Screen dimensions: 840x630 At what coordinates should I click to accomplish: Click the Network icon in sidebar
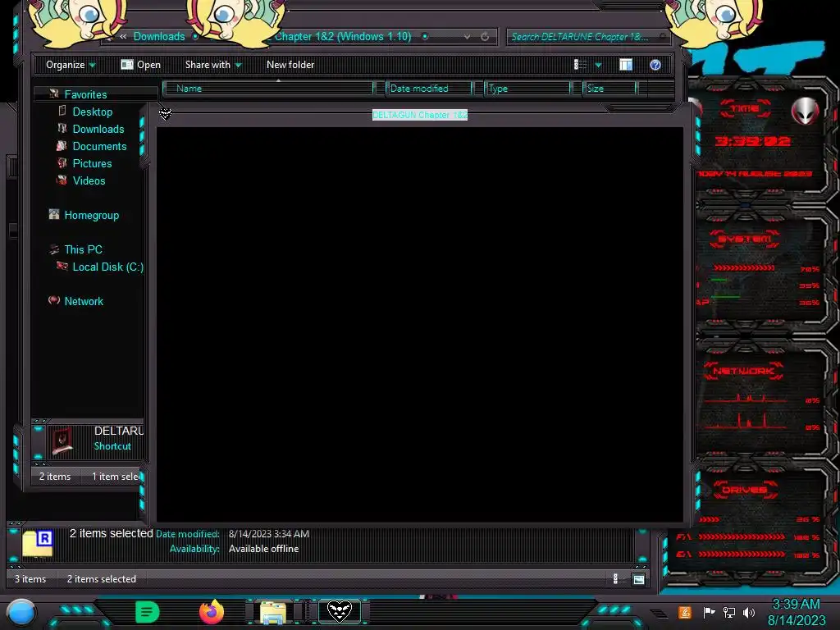[x=54, y=300]
